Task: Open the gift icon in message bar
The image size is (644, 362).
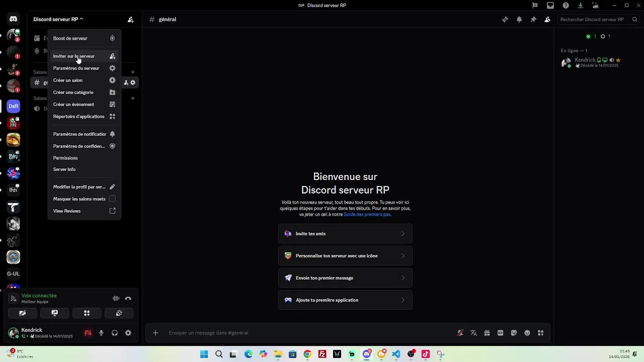Action: (487, 333)
